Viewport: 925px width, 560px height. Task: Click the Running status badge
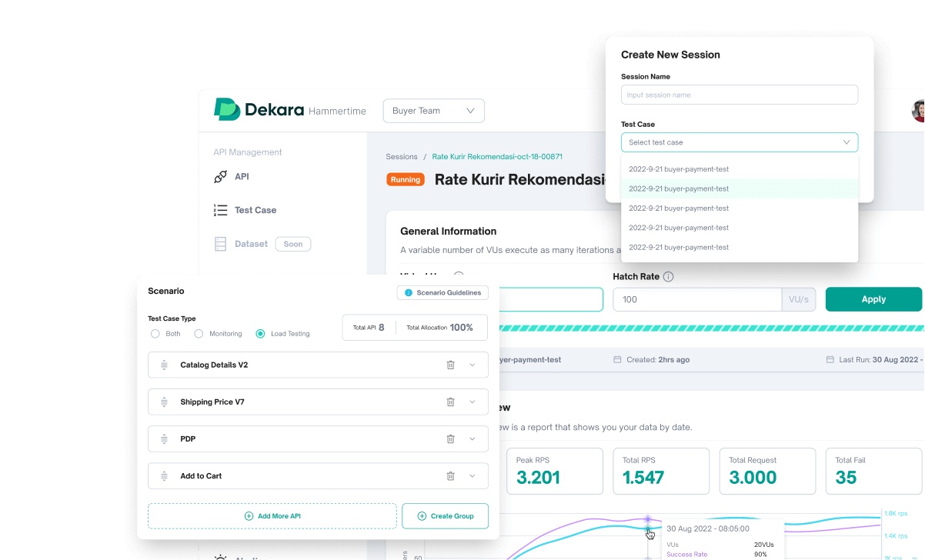(406, 180)
